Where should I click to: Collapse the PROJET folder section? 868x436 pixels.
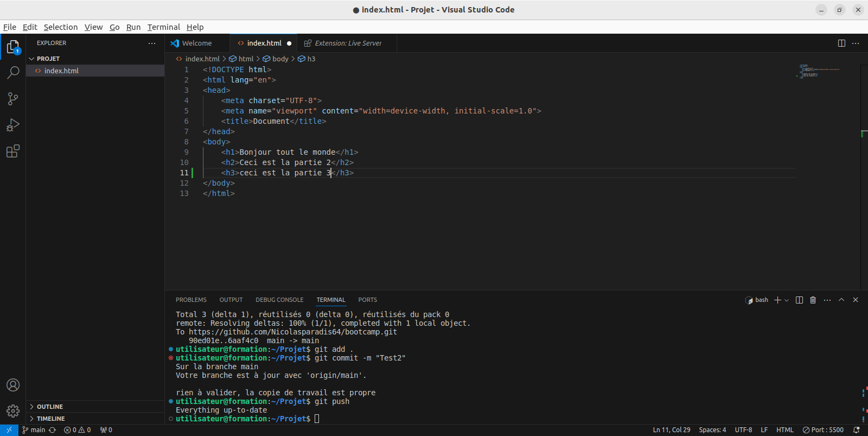tap(95, 59)
